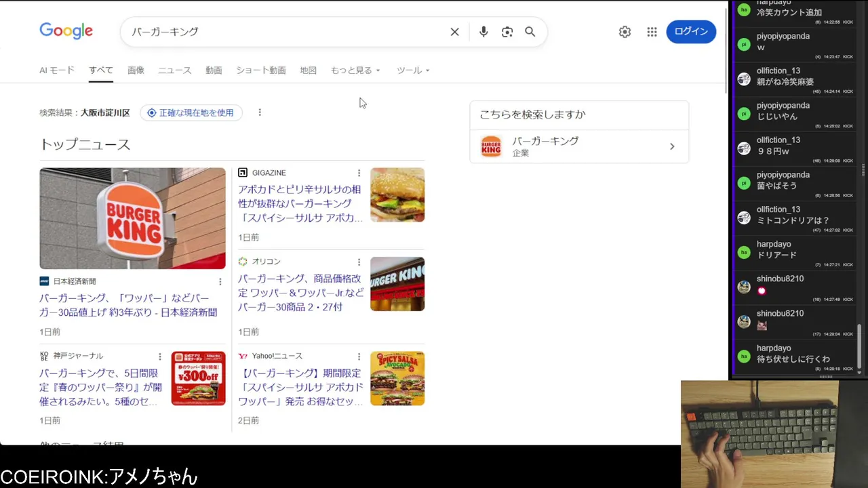This screenshot has width=868, height=488.
Task: Click KICK on ollfiction_13's ９８円w message
Action: [x=848, y=161]
